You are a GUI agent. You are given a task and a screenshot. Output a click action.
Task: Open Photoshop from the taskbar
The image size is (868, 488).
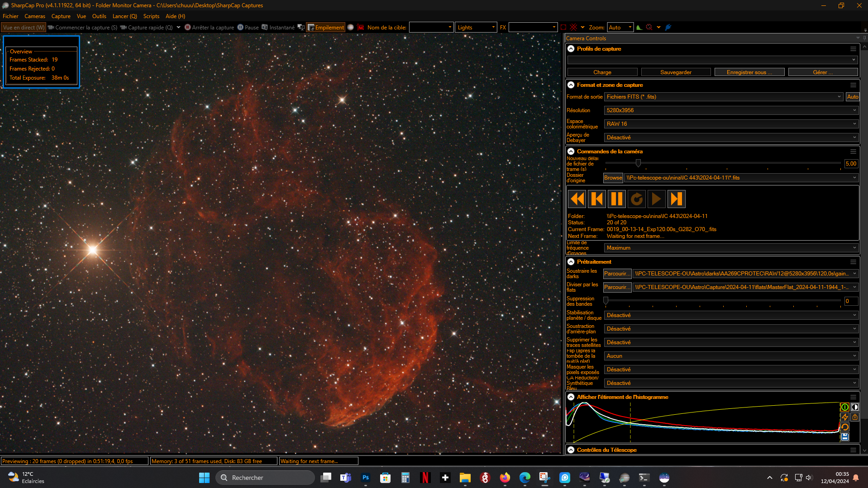(366, 478)
